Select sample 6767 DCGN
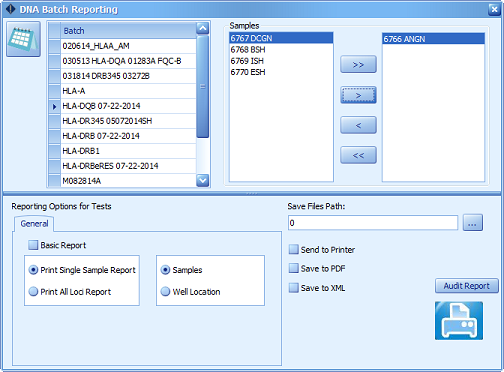The height and width of the screenshot is (372, 504). point(281,38)
